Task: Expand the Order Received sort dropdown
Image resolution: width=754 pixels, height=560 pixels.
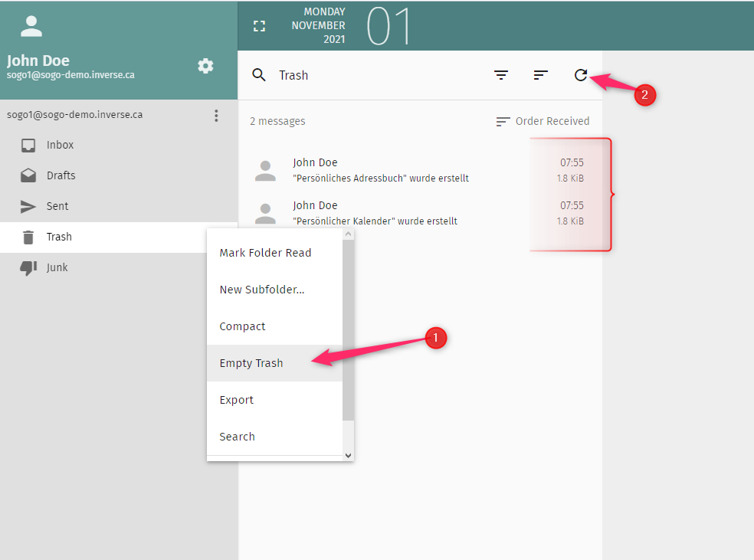Action: click(x=543, y=121)
